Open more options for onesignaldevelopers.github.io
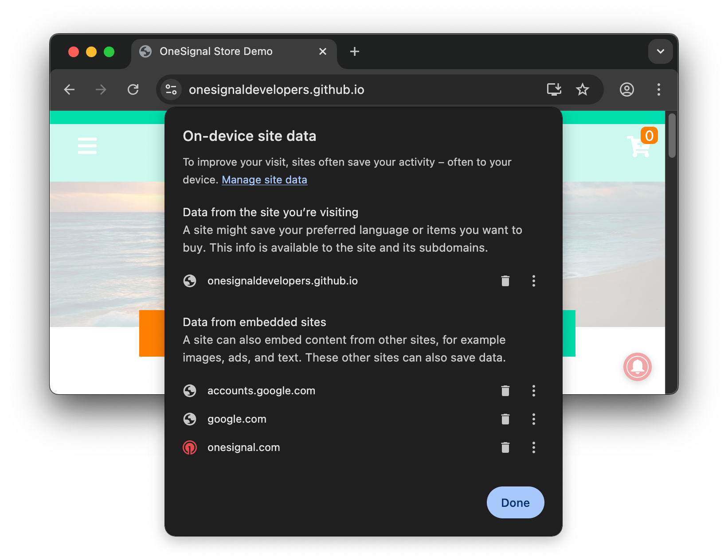 [534, 281]
